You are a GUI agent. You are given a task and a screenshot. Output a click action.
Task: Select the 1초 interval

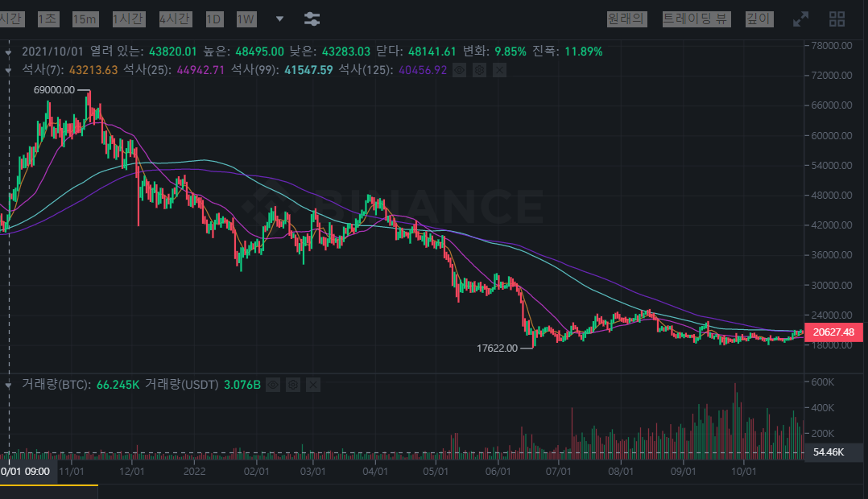(48, 19)
